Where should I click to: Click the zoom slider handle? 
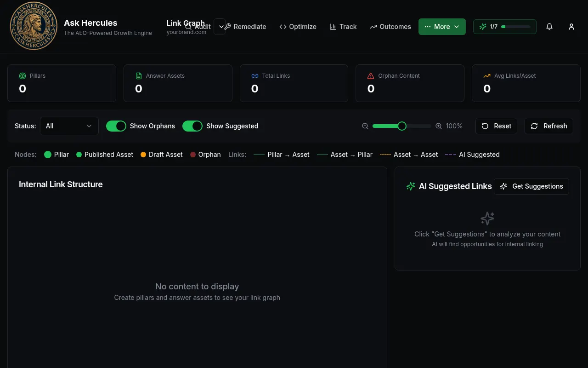pos(402,126)
